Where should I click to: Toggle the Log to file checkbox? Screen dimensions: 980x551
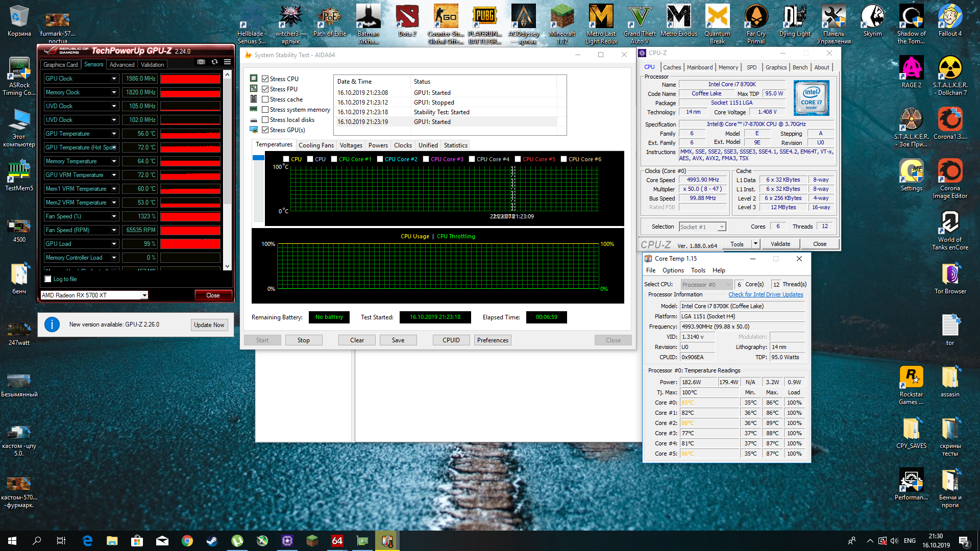[x=48, y=279]
